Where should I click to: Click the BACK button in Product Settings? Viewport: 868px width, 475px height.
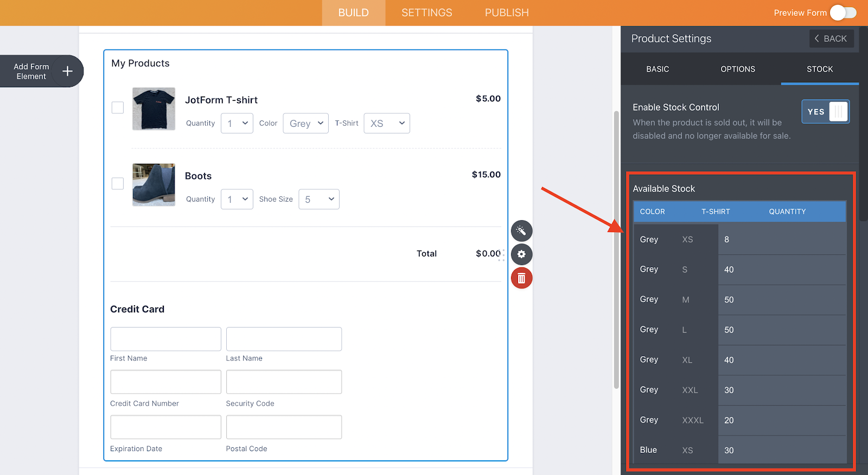point(832,38)
